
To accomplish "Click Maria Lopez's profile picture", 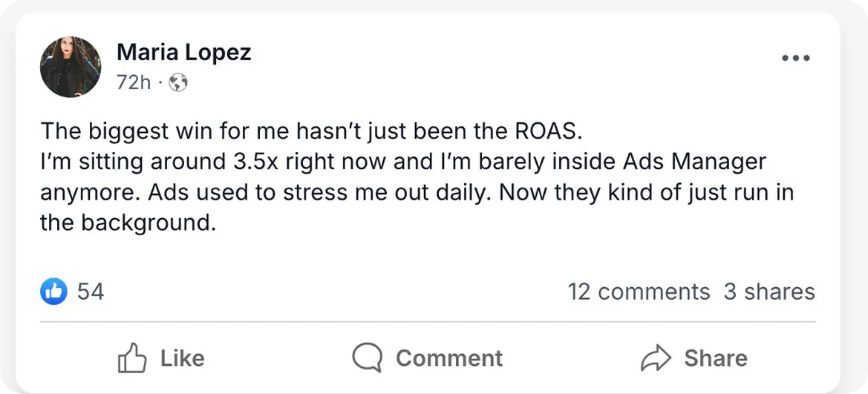I will pyautogui.click(x=71, y=67).
